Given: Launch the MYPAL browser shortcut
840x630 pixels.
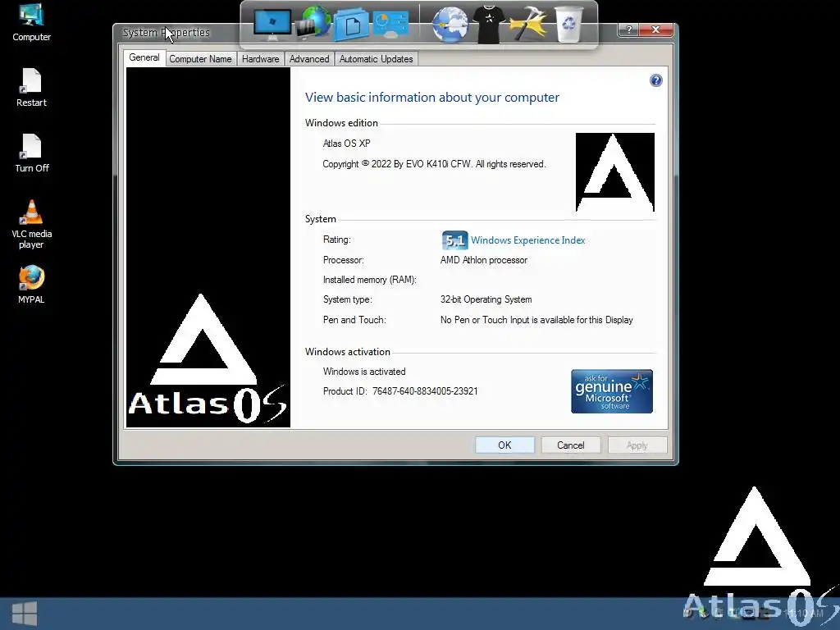Looking at the screenshot, I should [x=32, y=285].
